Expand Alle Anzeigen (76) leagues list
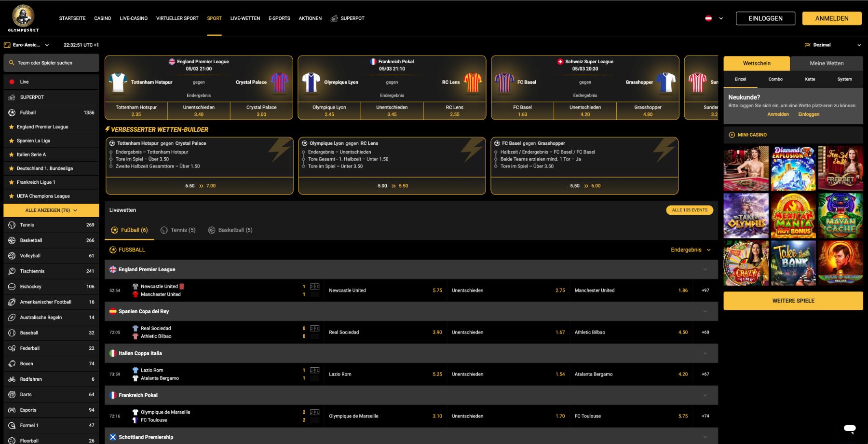Screen dimensions: 868x444 51,210
